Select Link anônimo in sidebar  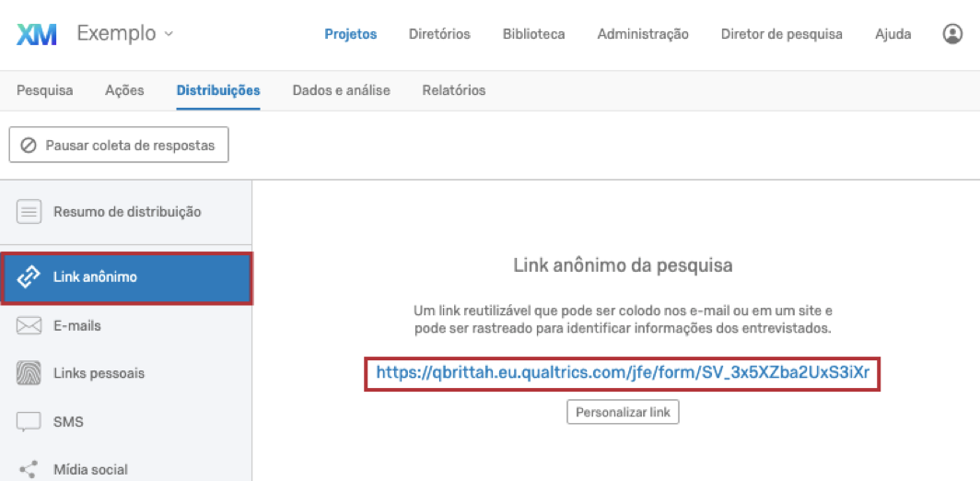(126, 277)
